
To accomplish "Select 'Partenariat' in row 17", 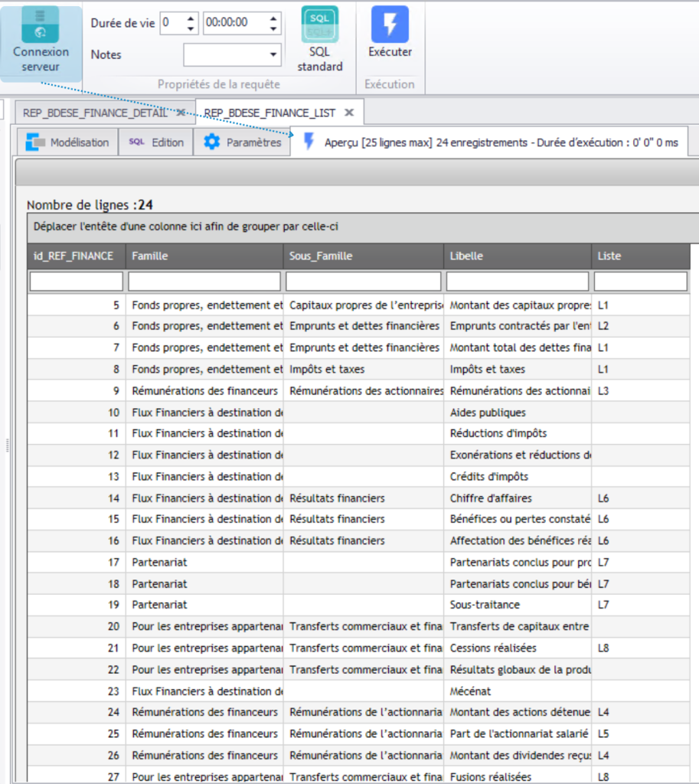I will point(204,563).
